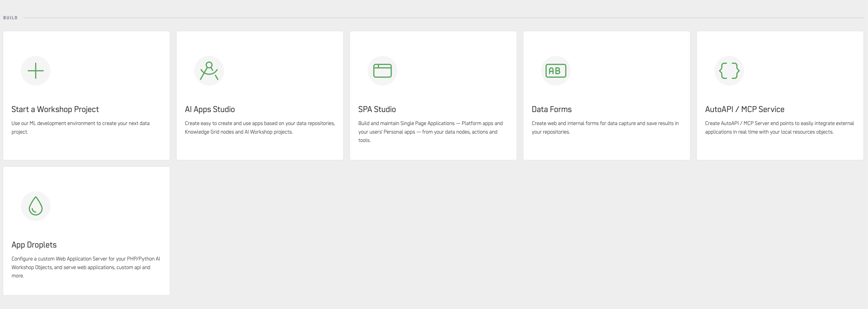Click 'Configure a custom Web Application Server' text
This screenshot has height=309, width=868.
tap(86, 267)
